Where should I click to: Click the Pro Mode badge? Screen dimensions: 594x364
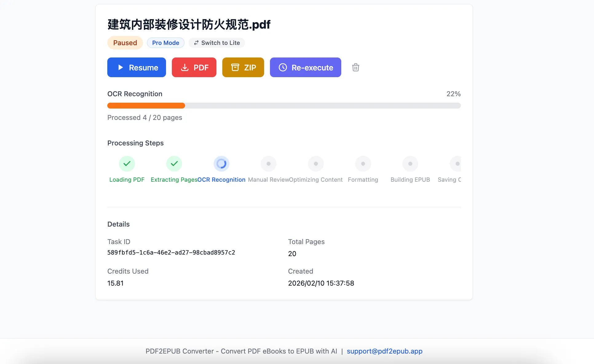tap(165, 43)
